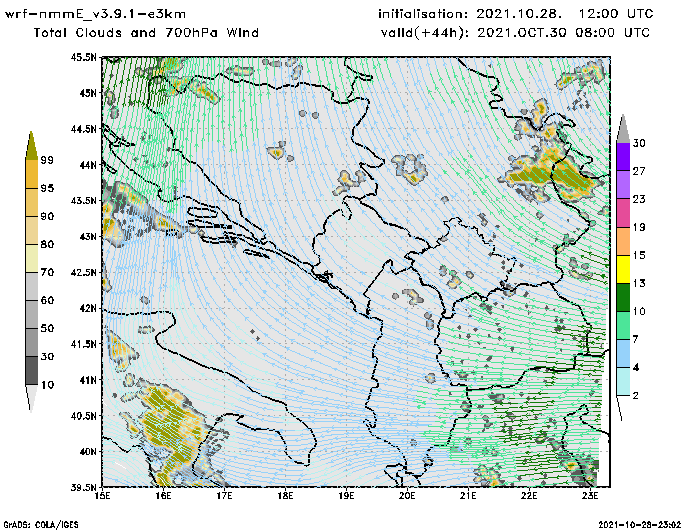This screenshot has height=530, width=700.
Task: Select the 23–27 light purple wind swatch
Action: pyautogui.click(x=623, y=185)
